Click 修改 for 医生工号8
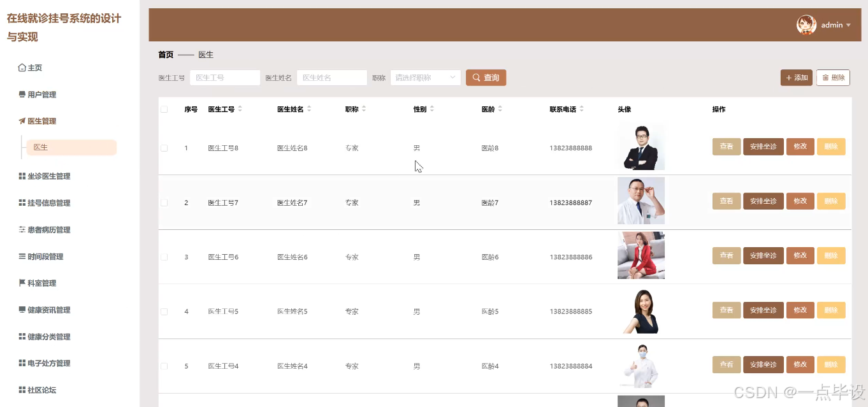Viewport: 868px width, 407px height. coord(800,146)
